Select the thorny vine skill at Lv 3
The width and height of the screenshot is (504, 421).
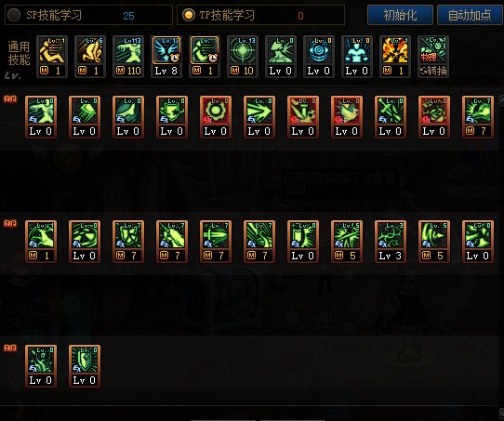(x=391, y=242)
